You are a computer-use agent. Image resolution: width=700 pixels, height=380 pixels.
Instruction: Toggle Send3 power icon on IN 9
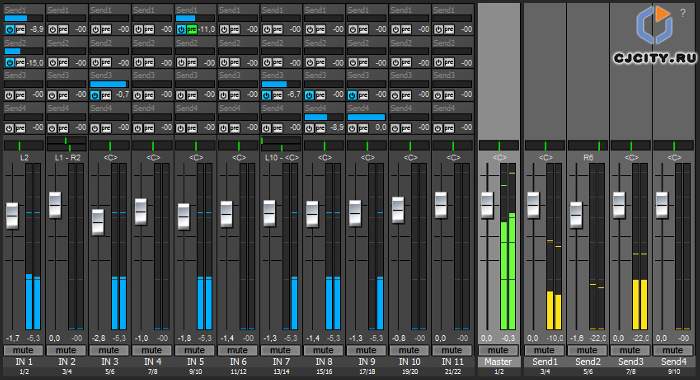352,95
